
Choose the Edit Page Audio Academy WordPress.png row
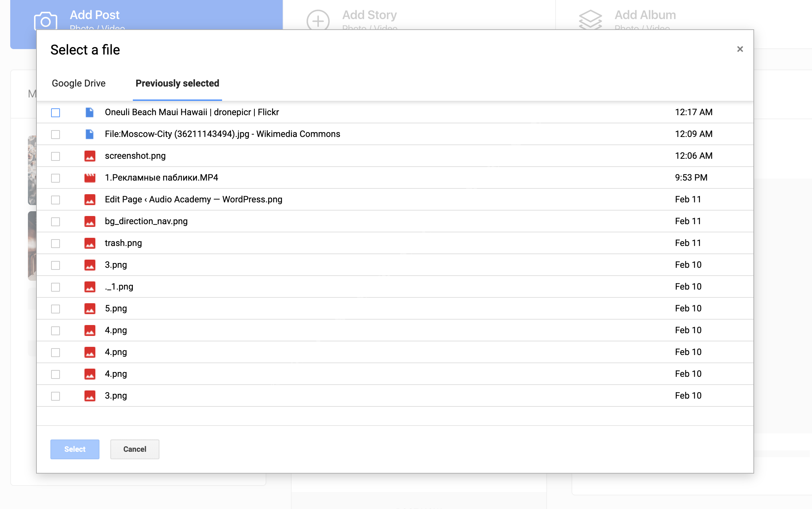pyautogui.click(x=193, y=200)
